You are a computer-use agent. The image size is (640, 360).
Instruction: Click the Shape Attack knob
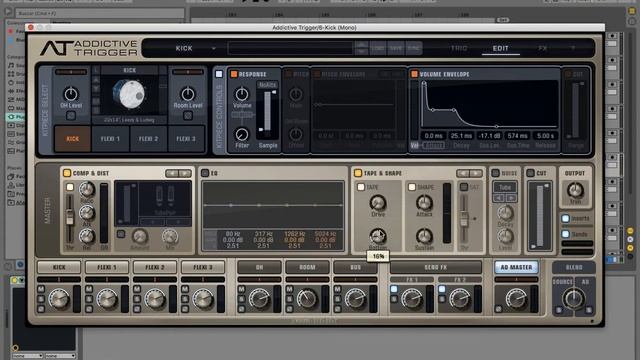(424, 203)
